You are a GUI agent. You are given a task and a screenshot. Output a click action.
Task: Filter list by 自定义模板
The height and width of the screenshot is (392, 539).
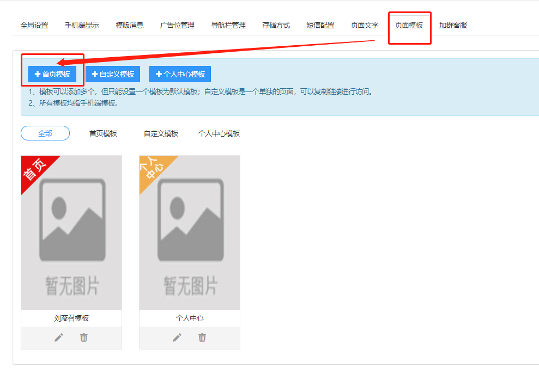coord(161,133)
